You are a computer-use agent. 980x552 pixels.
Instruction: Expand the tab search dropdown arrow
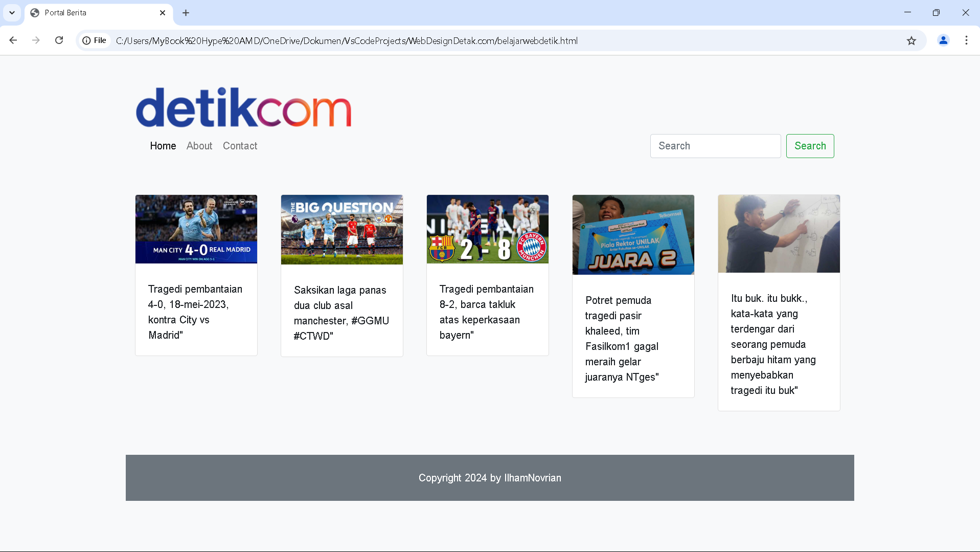point(12,13)
